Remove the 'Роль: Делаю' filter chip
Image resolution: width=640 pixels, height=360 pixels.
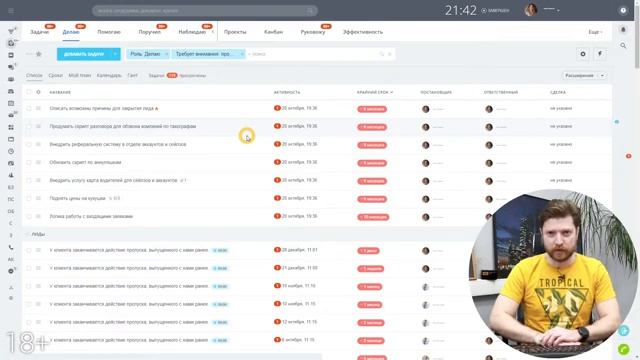tap(166, 54)
